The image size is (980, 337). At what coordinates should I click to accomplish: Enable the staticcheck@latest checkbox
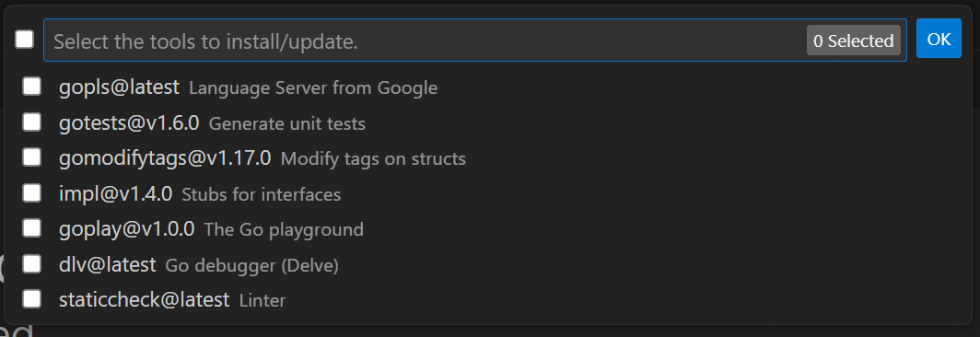32,299
